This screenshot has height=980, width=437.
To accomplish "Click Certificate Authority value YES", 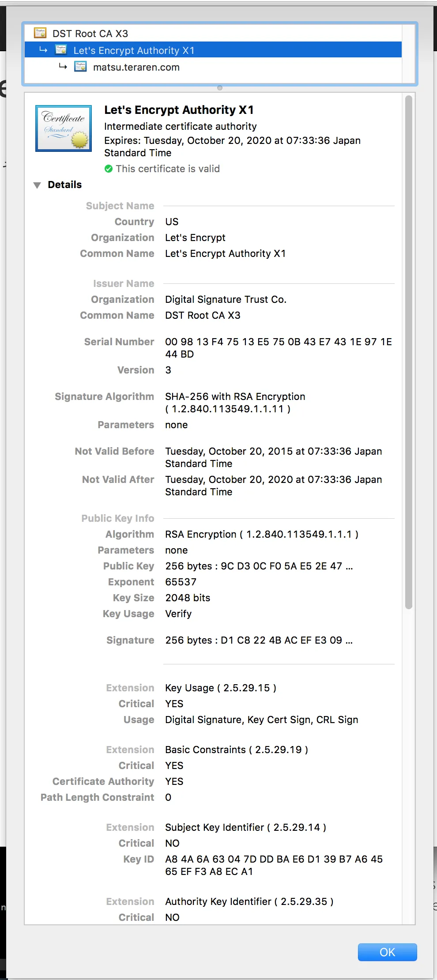I will click(174, 781).
